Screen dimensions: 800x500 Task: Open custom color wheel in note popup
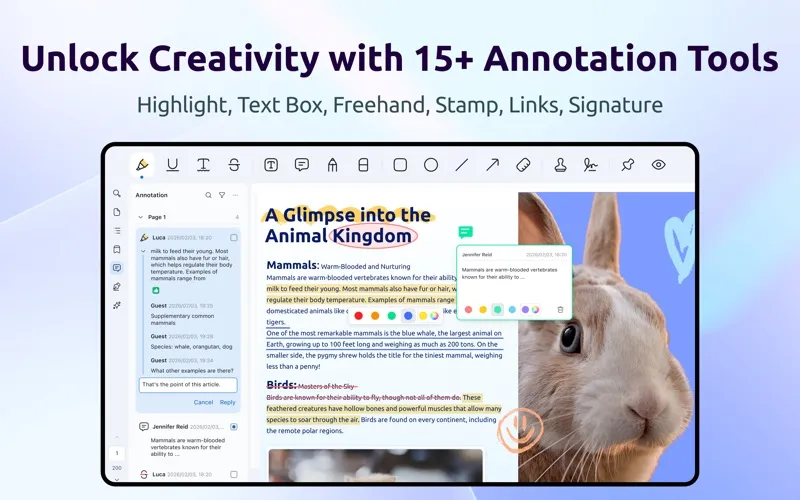click(535, 310)
